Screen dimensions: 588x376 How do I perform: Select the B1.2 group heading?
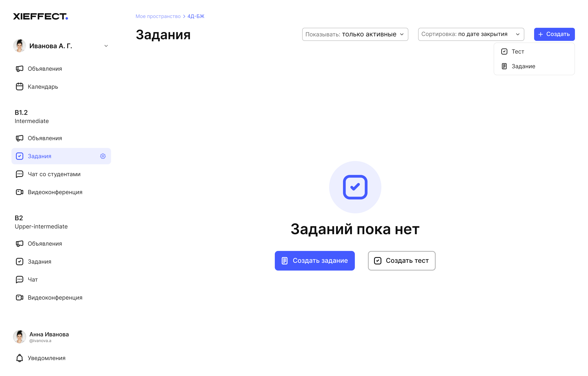pos(21,112)
